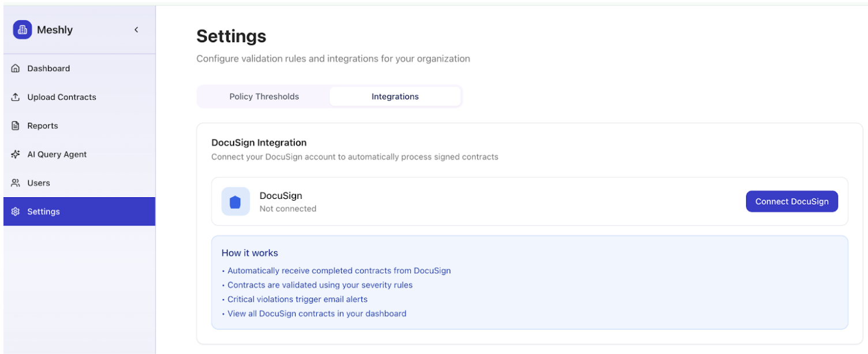Switch to the Policy Thresholds tab

tap(264, 97)
